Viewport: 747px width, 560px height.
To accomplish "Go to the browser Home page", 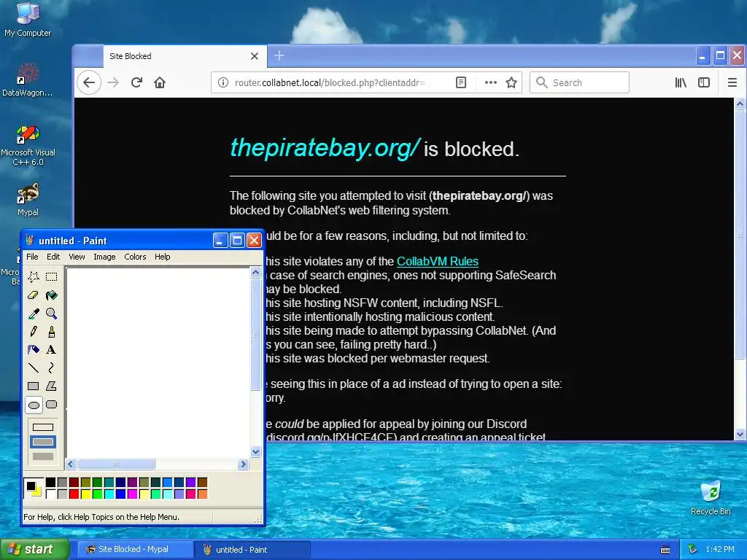I will tap(160, 82).
